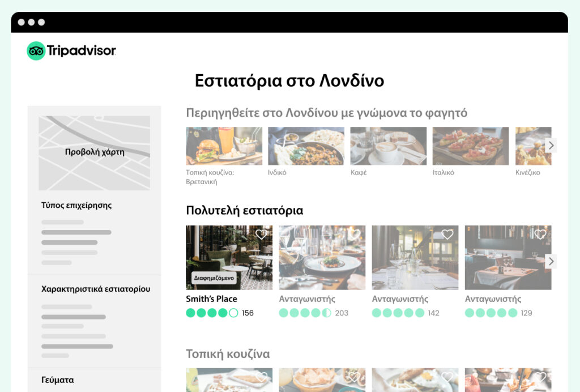Click the Smith's Place rating bubbles
580x392 pixels.
212,313
